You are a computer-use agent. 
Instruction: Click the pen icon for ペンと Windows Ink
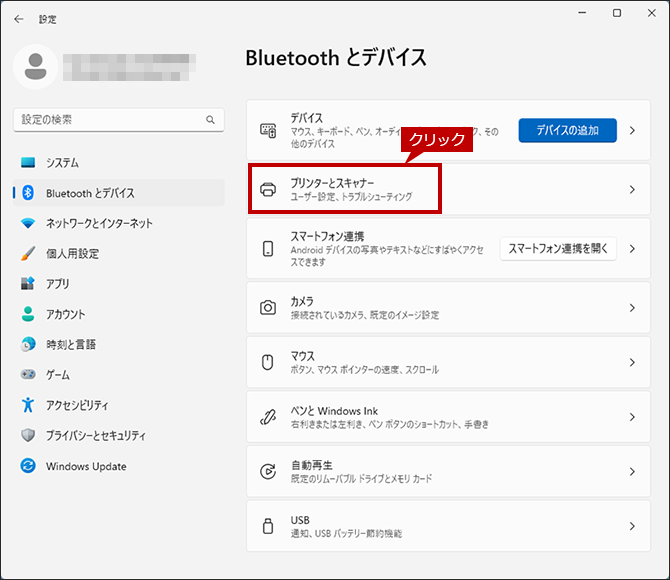click(x=268, y=417)
